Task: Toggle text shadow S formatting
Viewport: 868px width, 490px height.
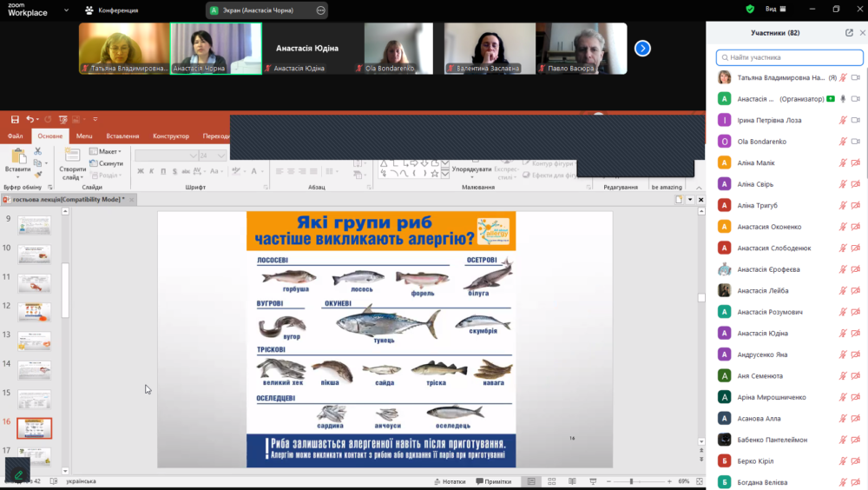Action: point(175,171)
